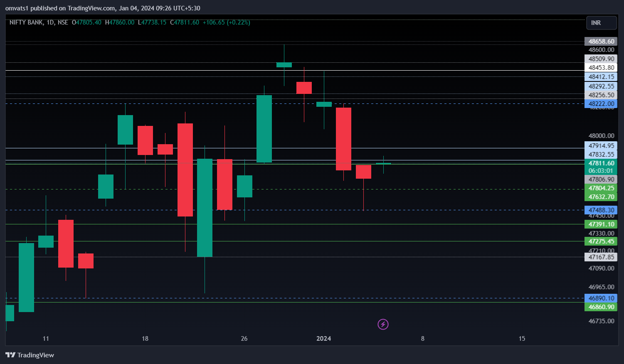Image resolution: width=624 pixels, height=364 pixels.
Task: Click the date 26 on time axis
Action: 244,338
